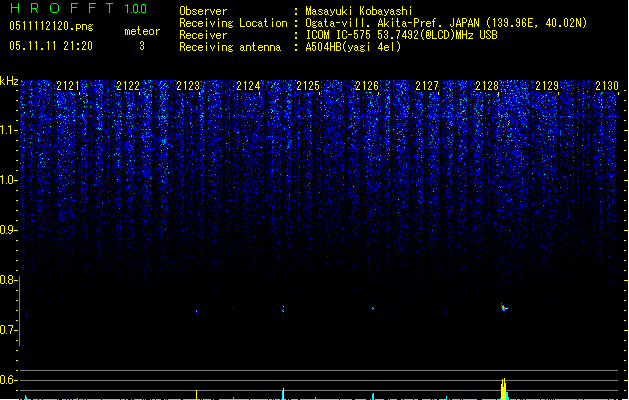Click the Ogata-vill. Akita-Pref. JAPAN location text

click(446, 23)
